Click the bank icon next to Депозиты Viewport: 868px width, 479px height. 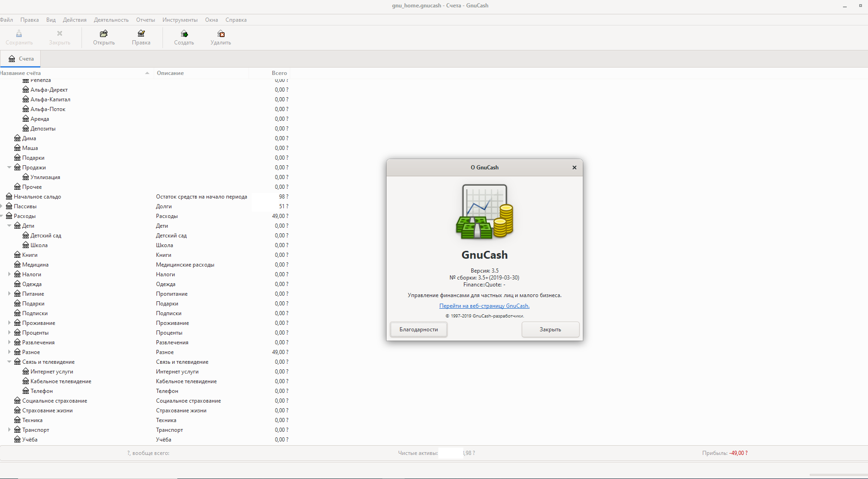(x=26, y=129)
